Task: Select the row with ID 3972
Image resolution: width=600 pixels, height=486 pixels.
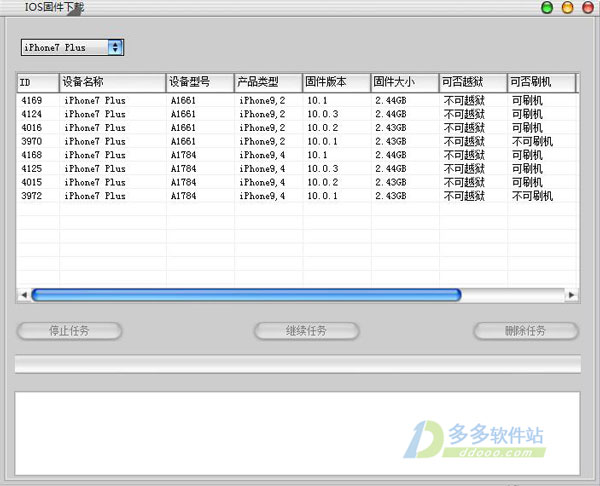Action: [298, 196]
